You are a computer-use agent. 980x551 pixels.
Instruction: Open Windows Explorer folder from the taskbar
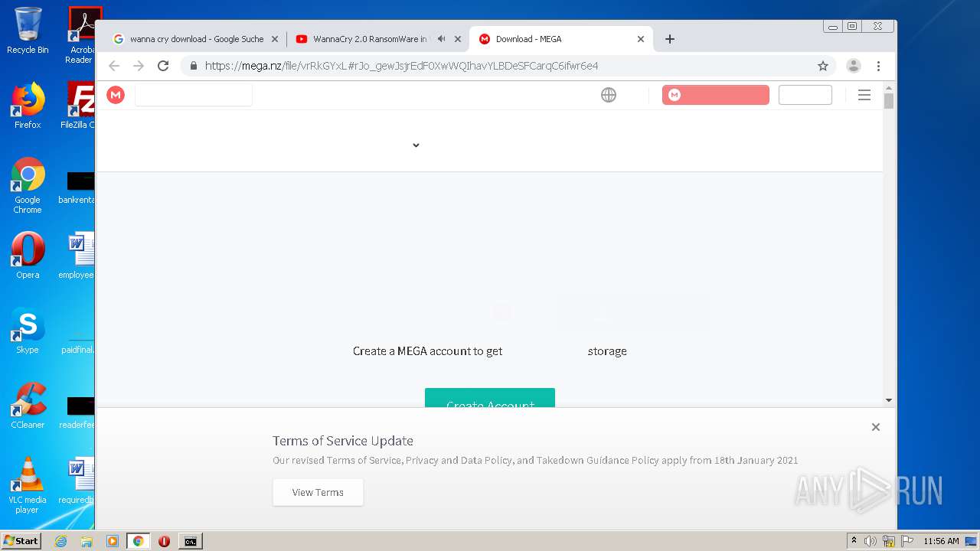[x=87, y=541]
